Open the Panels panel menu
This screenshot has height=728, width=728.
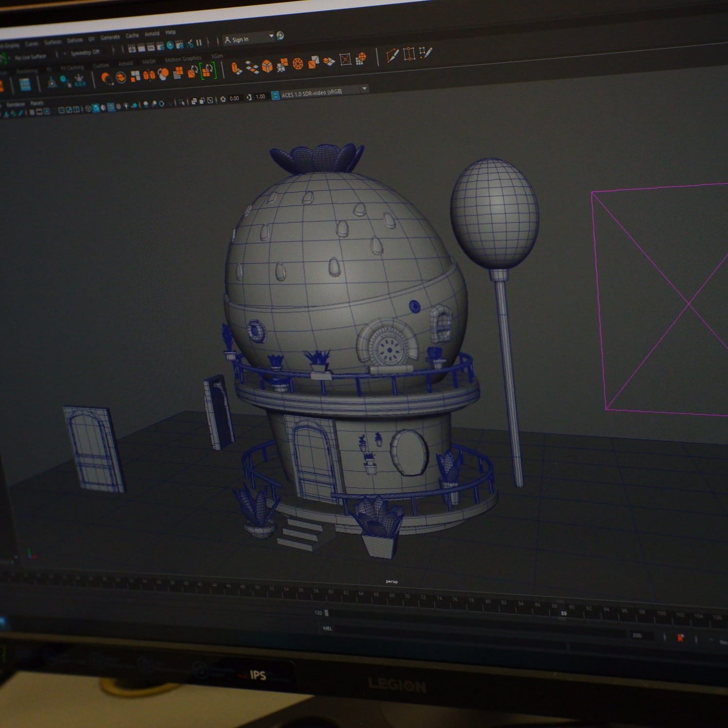coord(37,103)
